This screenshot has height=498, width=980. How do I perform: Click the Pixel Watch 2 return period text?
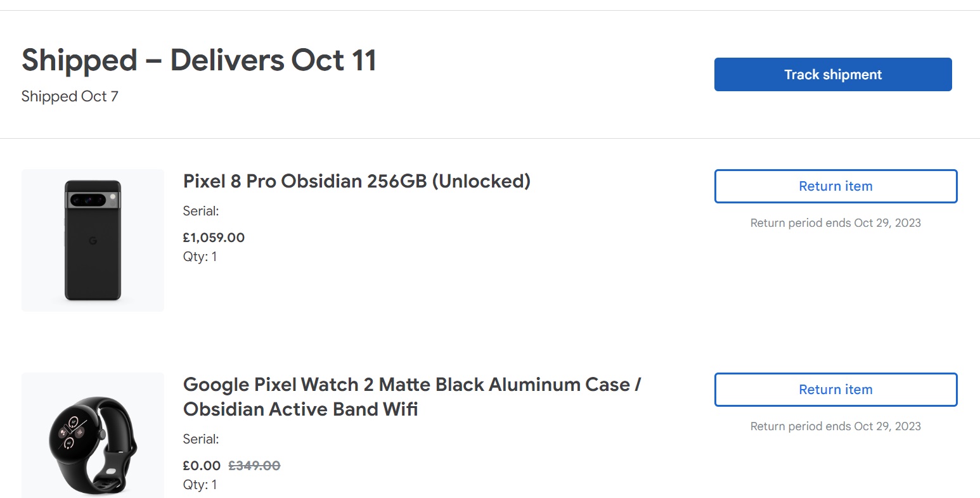tap(835, 426)
